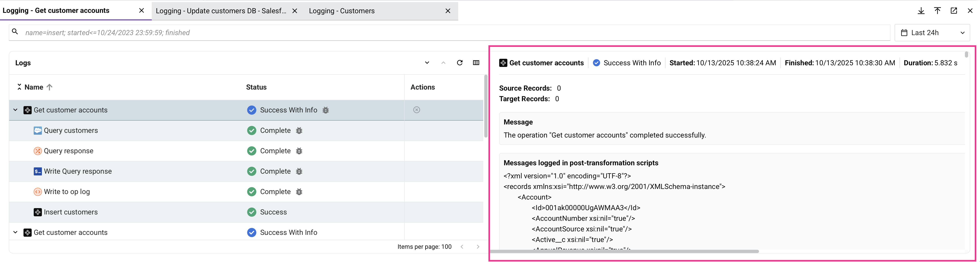Viewport: 980px width, 262px height.
Task: Expand Logs panel down chevron
Action: coord(427,63)
